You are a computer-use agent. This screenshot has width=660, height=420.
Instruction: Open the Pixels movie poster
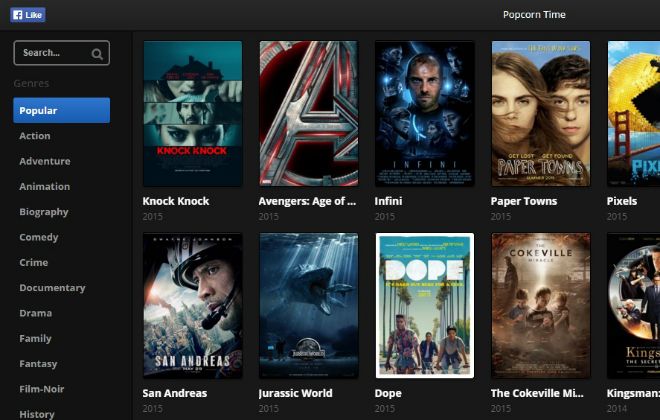click(634, 114)
